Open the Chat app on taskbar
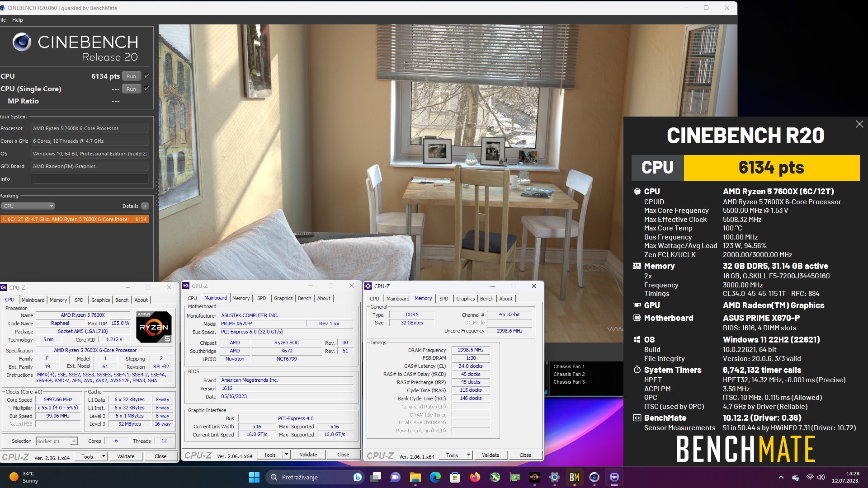Viewport: 868px width, 488px height. coord(396,477)
